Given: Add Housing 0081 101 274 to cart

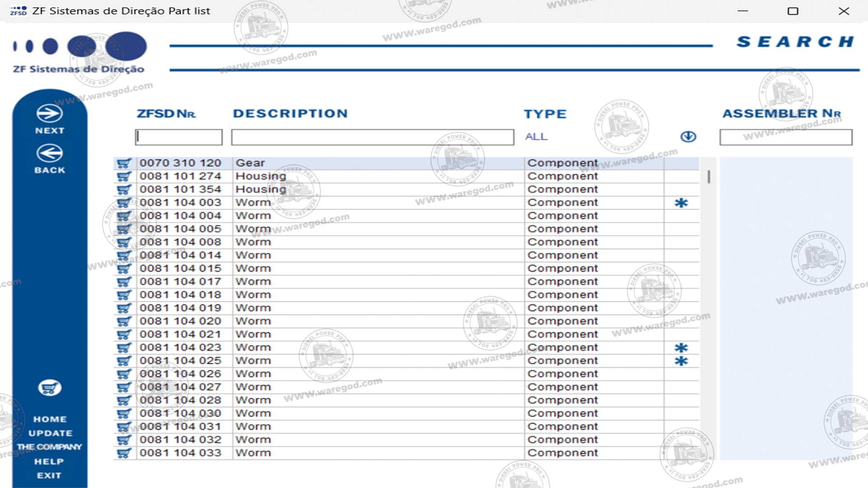Looking at the screenshot, I should click(x=123, y=176).
